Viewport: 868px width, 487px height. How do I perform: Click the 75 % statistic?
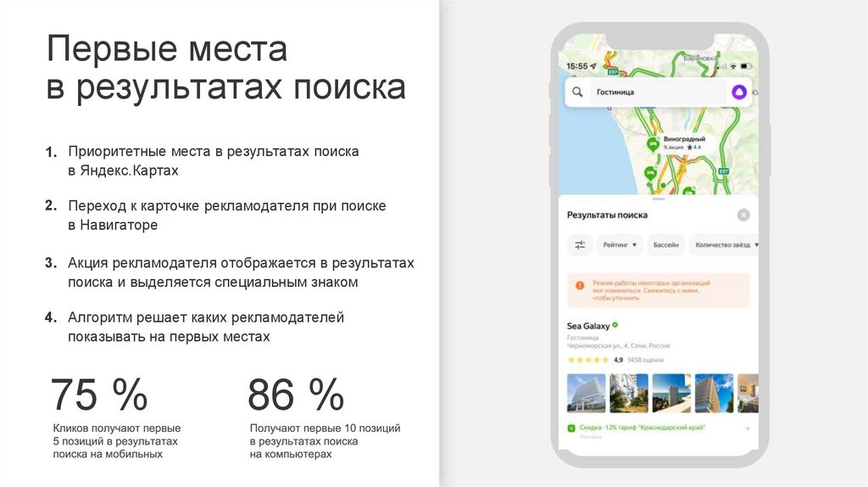pyautogui.click(x=100, y=395)
